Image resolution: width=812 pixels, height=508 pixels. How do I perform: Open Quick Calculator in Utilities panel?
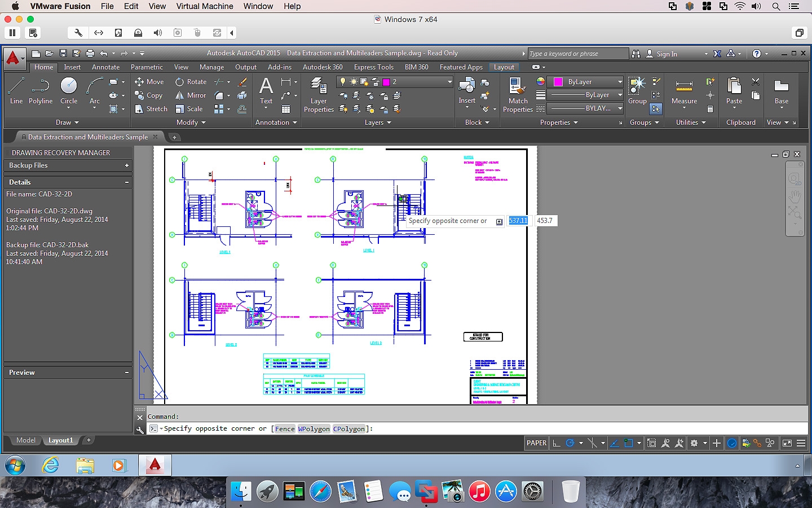[x=710, y=109]
